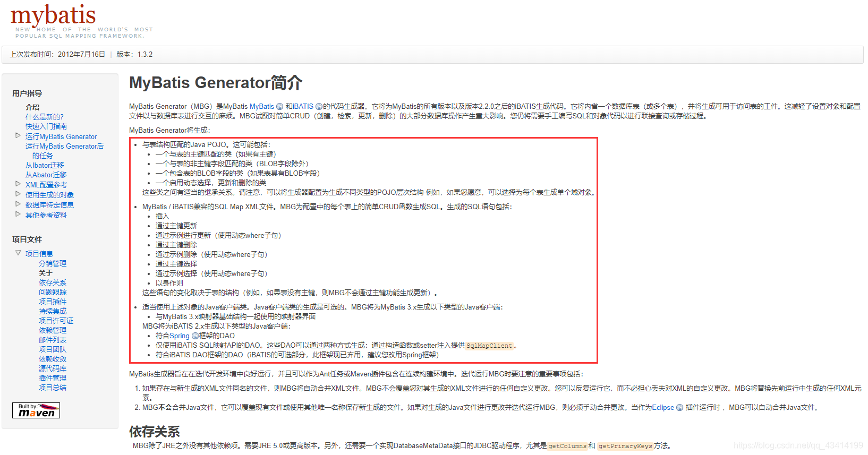Open the 依存关系 sidebar link
This screenshot has height=455, width=868.
(53, 282)
